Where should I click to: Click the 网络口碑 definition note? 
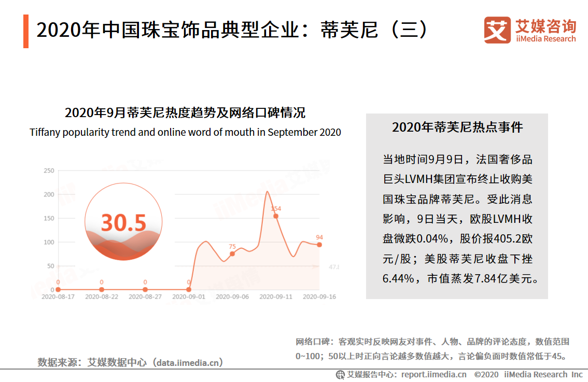432,349
